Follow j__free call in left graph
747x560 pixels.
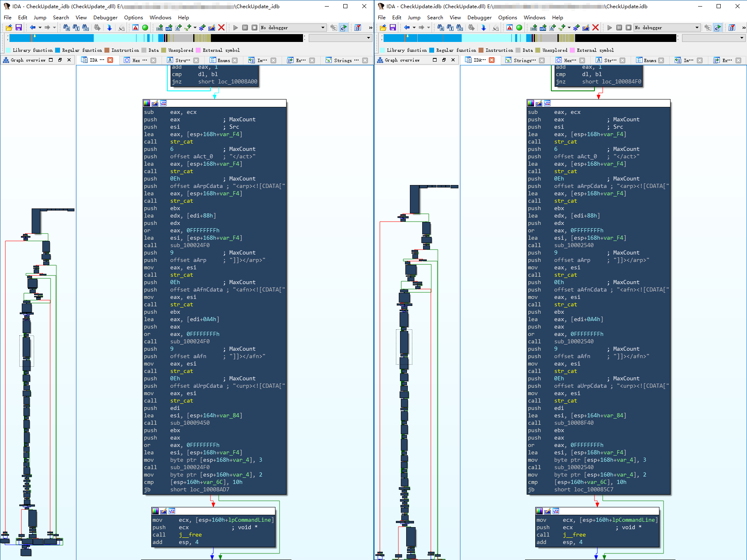coord(190,535)
